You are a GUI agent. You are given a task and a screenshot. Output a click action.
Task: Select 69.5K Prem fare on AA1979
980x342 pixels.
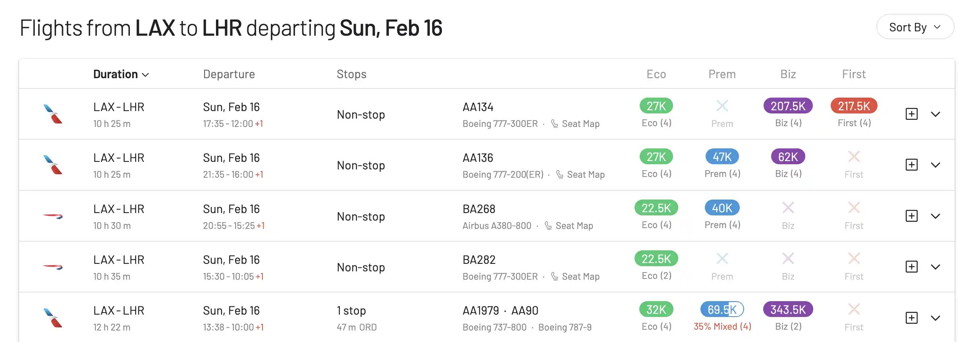click(x=722, y=309)
